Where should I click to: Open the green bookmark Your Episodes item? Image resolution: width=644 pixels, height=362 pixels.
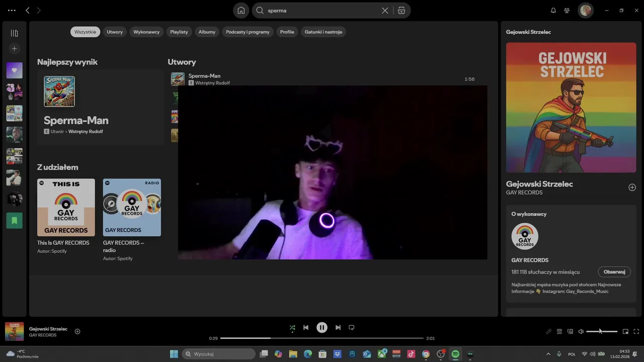14,221
